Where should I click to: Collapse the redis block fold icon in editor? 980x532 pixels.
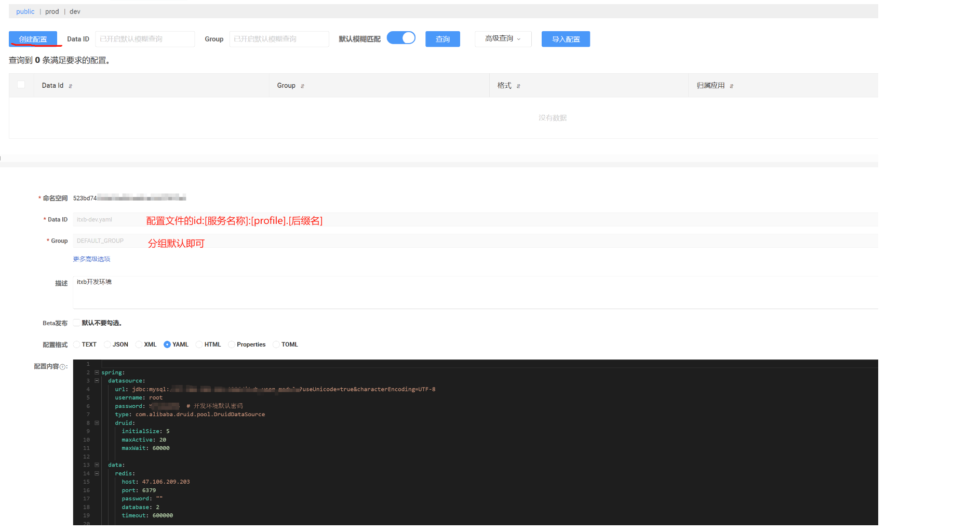pyautogui.click(x=97, y=473)
